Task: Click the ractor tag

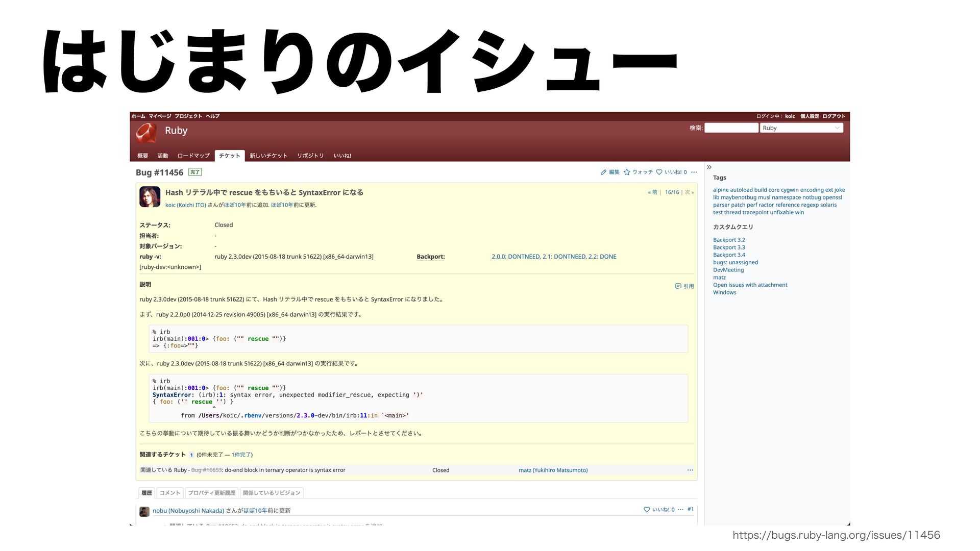Action: 766,205
